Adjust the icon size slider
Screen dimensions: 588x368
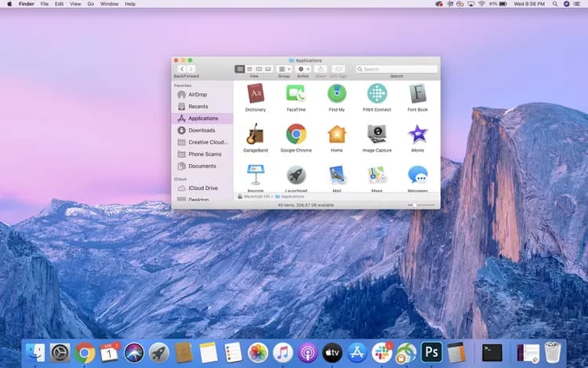pos(421,206)
